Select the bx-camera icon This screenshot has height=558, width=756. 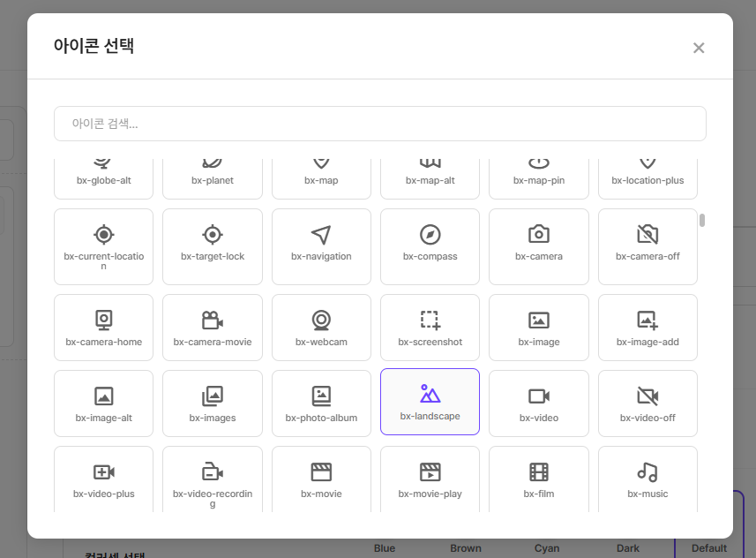coord(538,245)
